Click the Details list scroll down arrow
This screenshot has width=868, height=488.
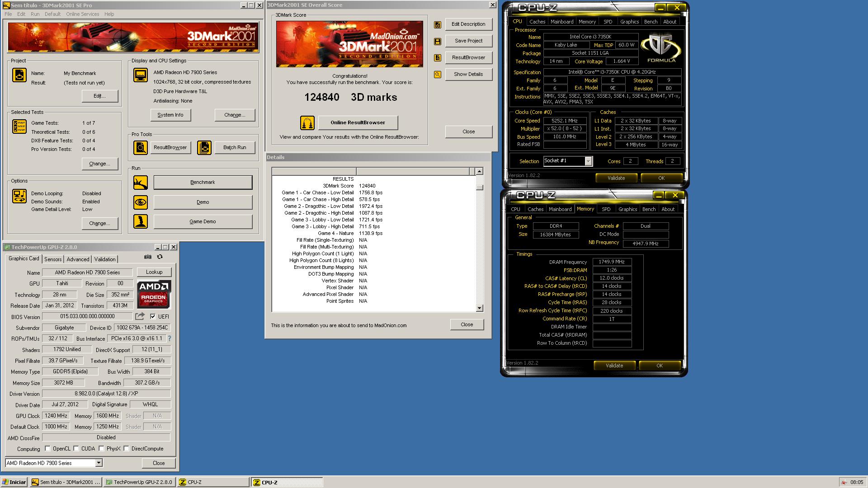(x=480, y=308)
